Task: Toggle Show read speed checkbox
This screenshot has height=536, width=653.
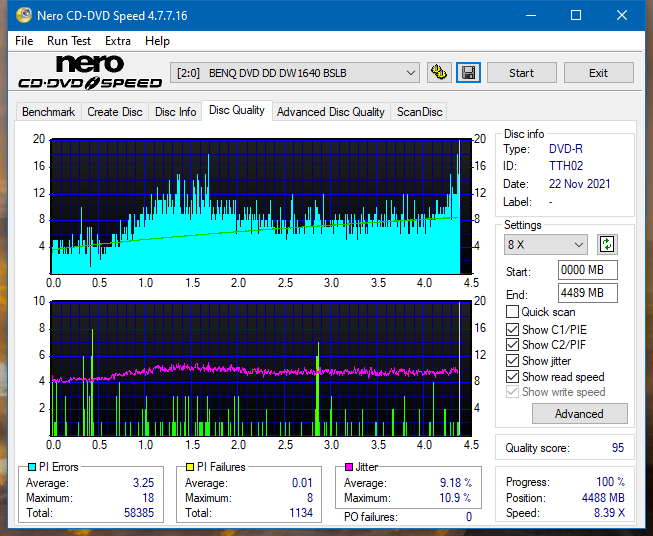Action: 512,376
